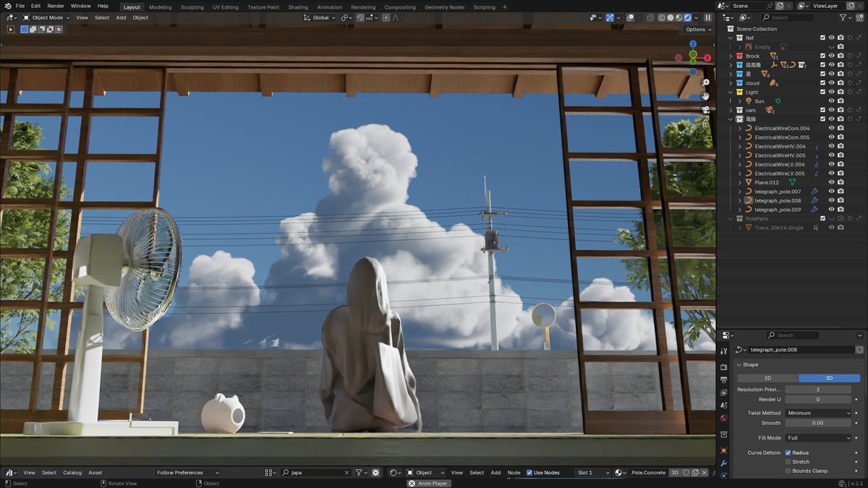The height and width of the screenshot is (488, 868).
Task: Open viewport Add menu
Action: pyautogui.click(x=121, y=17)
